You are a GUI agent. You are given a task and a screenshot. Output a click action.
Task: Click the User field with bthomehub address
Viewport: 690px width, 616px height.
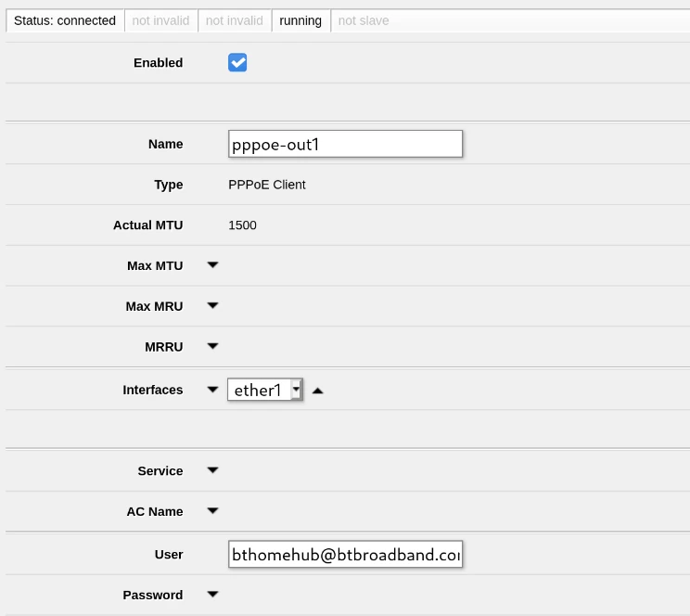click(x=345, y=554)
